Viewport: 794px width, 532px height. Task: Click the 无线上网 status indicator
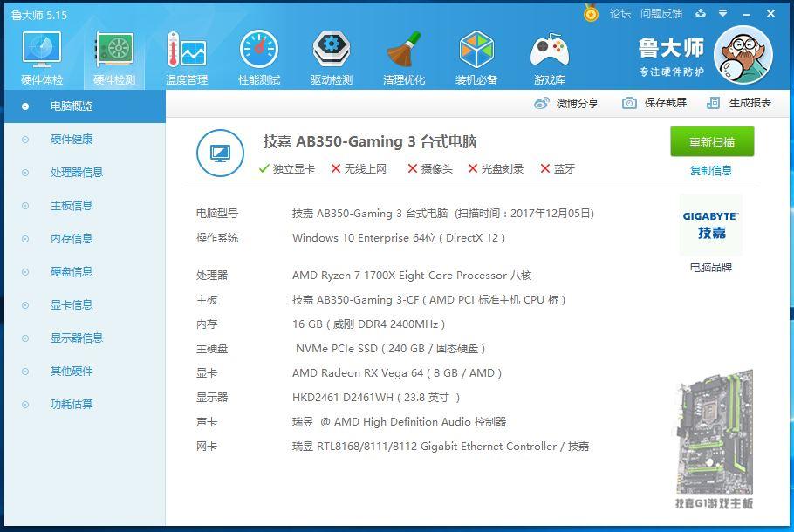point(359,168)
